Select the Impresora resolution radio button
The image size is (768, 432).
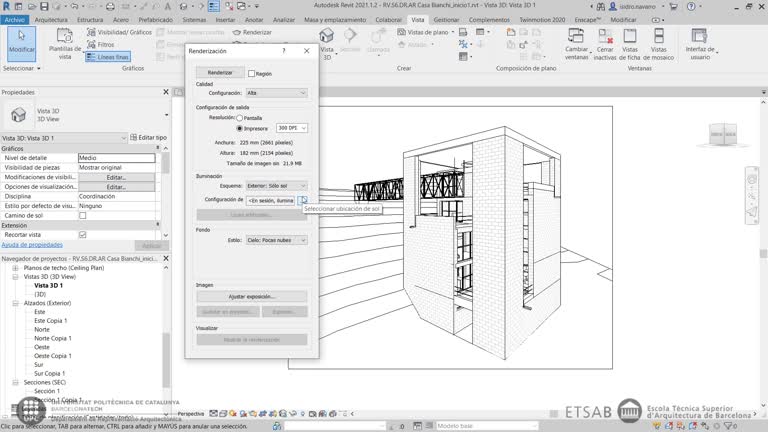pyautogui.click(x=240, y=128)
